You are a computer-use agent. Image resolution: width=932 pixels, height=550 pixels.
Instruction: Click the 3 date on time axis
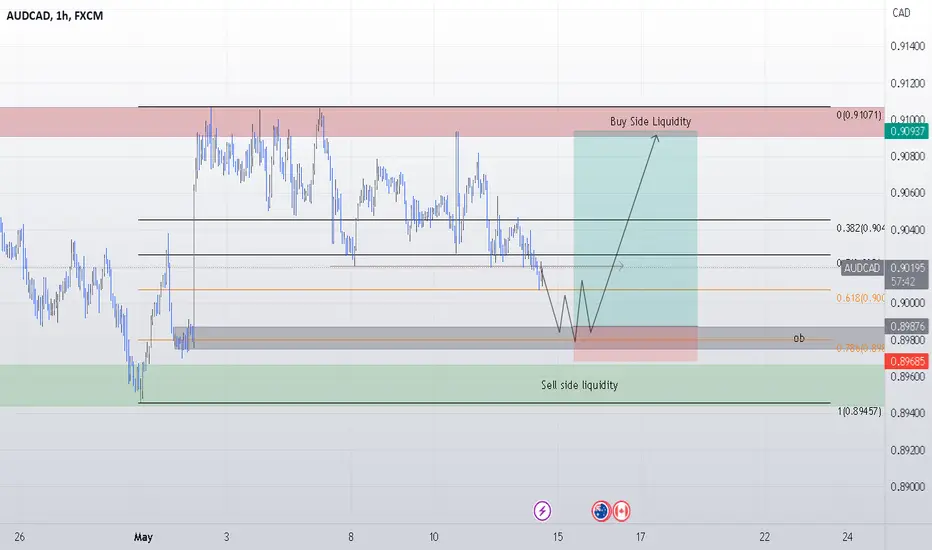point(226,537)
